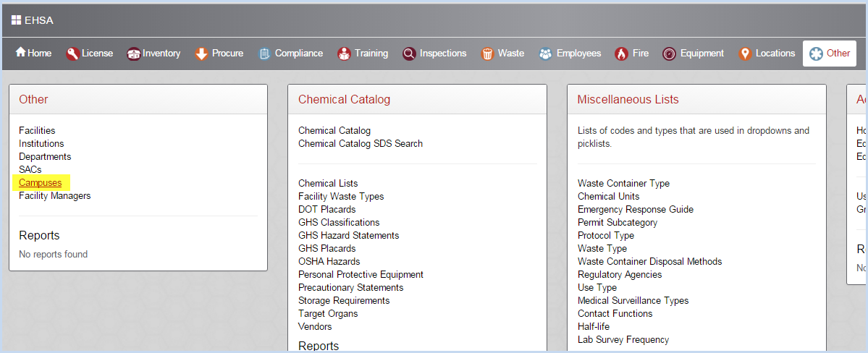Image resolution: width=868 pixels, height=353 pixels.
Task: Click the Waste bin icon
Action: 487,54
